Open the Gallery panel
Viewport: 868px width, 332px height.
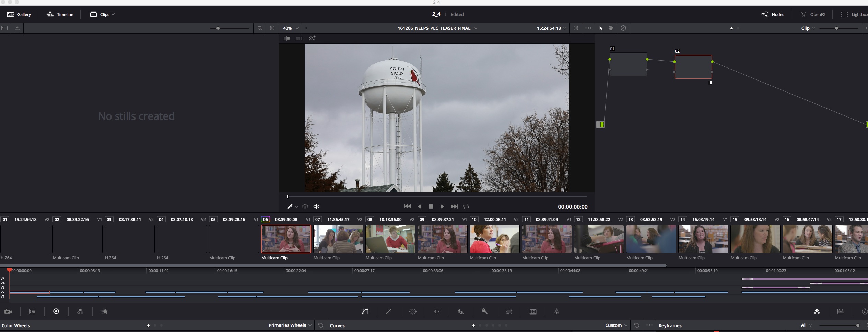19,14
